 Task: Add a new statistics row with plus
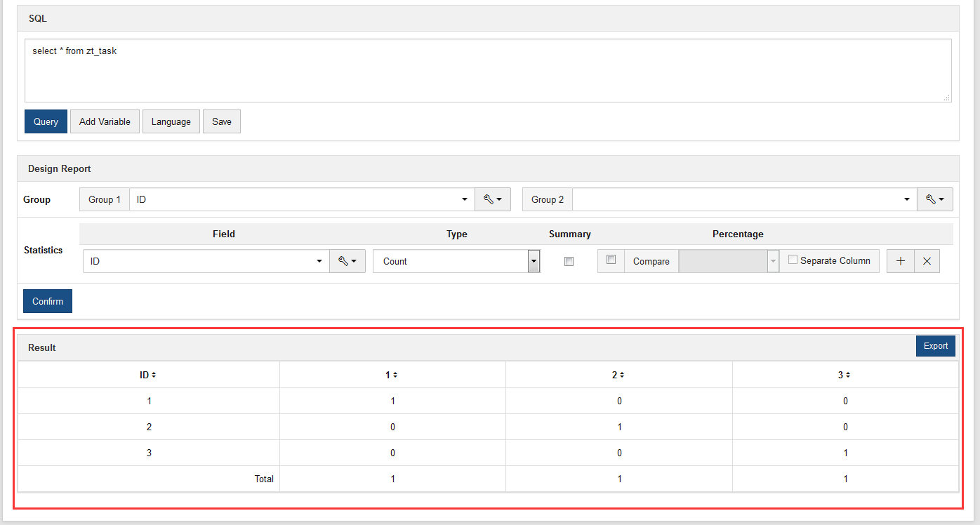[x=901, y=261]
